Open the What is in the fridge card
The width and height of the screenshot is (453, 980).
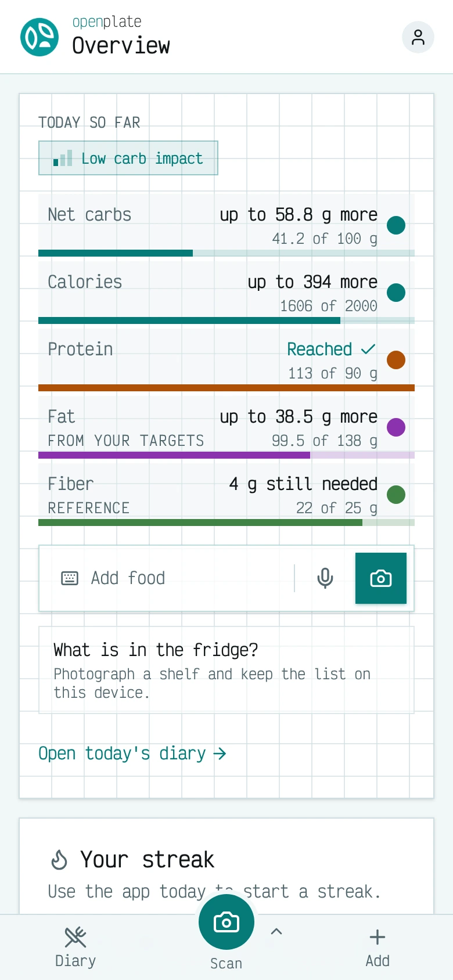coord(227,670)
